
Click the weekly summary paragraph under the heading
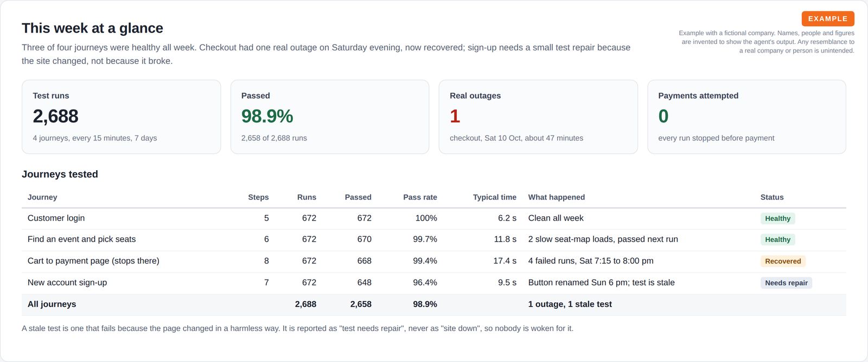click(x=326, y=54)
